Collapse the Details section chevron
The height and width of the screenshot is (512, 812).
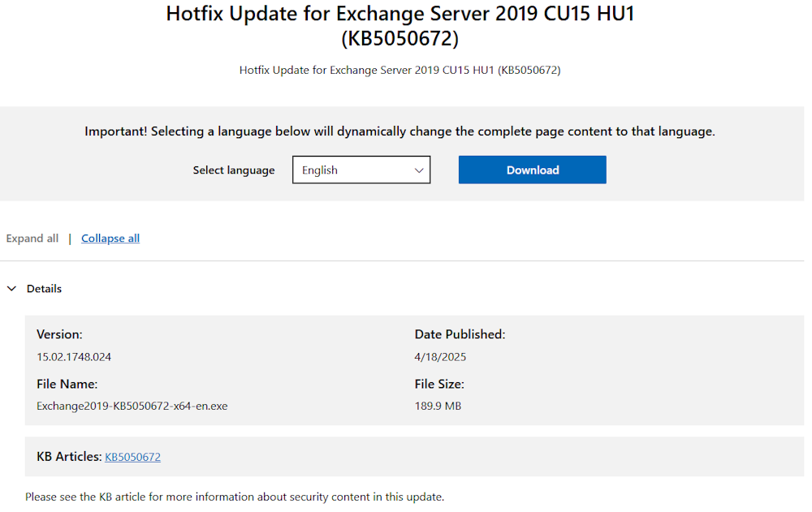[x=12, y=288]
